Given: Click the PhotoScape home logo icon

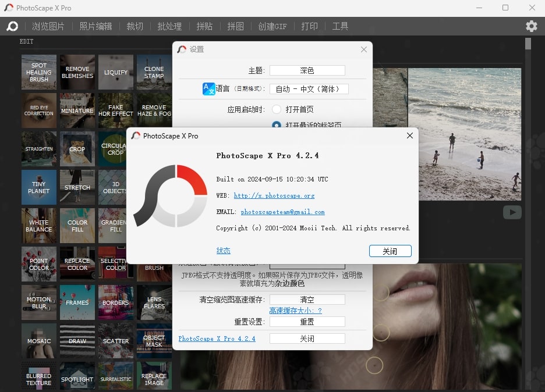Looking at the screenshot, I should [12, 26].
